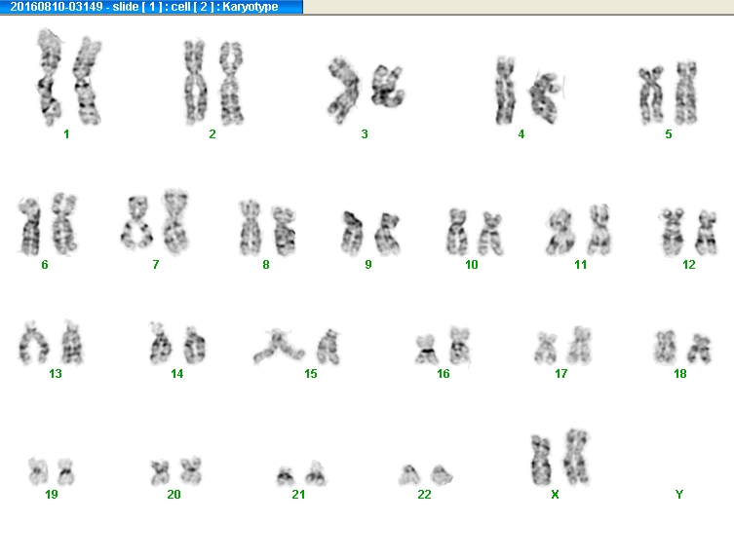Select the chromosome 13 label
The height and width of the screenshot is (560, 734).
[56, 374]
